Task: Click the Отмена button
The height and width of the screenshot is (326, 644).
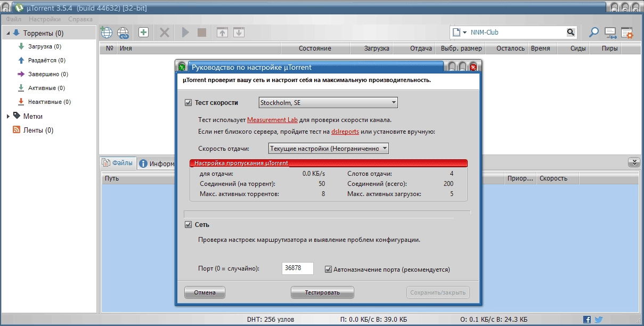Action: tap(205, 292)
